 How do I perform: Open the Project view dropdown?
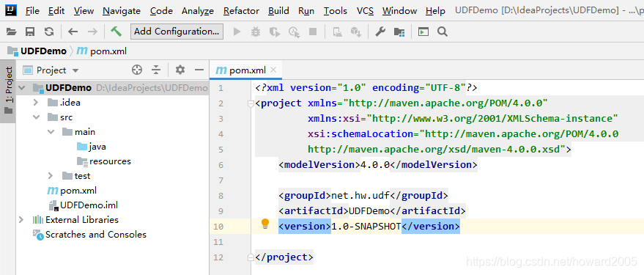coord(75,70)
